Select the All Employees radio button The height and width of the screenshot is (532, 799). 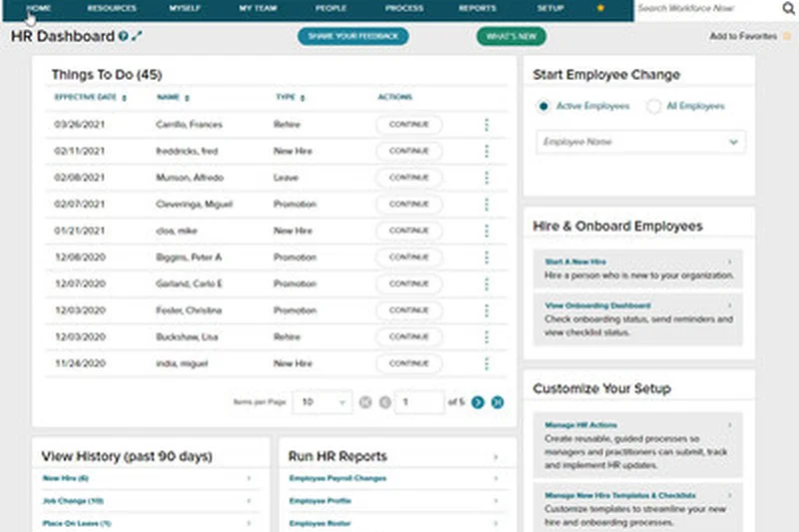click(x=653, y=106)
